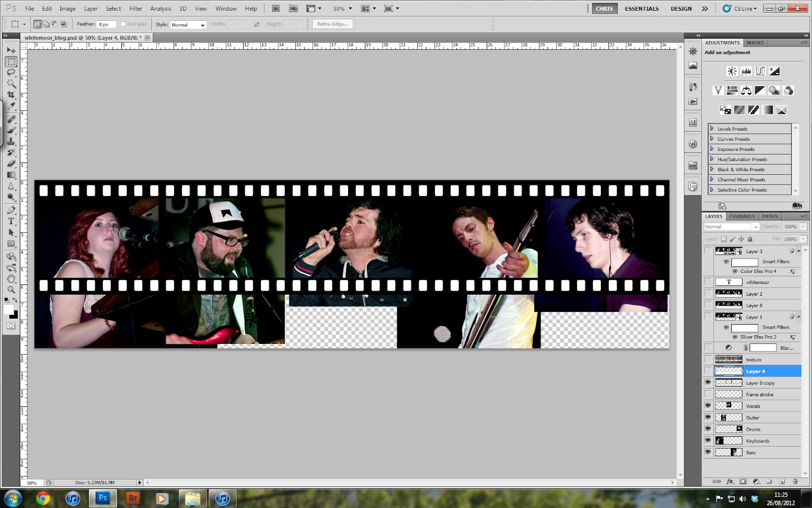Select the Horizontal Type tool
812x508 pixels.
[11, 221]
